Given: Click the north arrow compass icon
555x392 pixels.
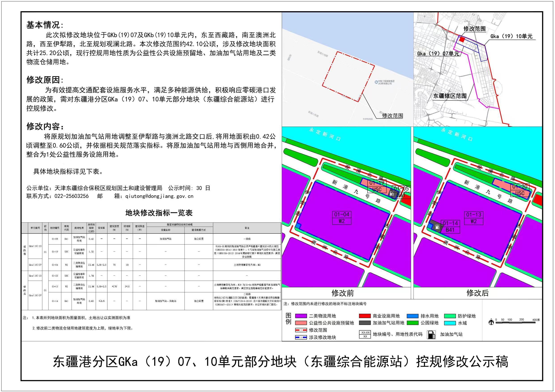Looking at the screenshot, I should point(491,322).
